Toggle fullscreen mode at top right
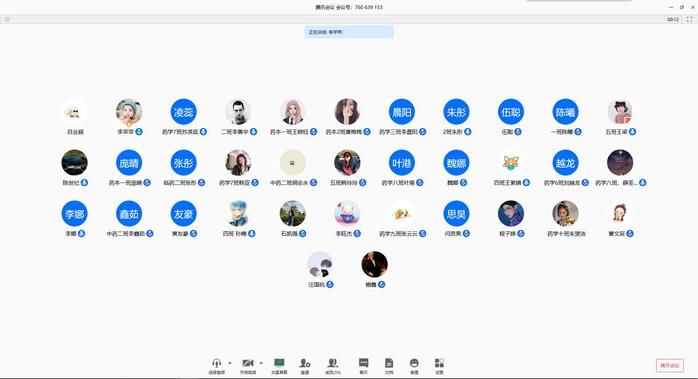Viewport: 698px width, 379px height. [x=690, y=19]
